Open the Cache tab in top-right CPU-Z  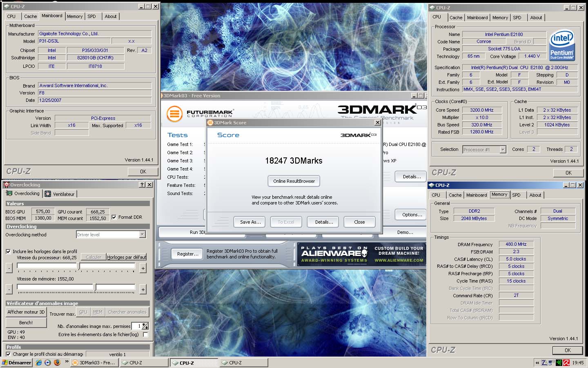pos(456,18)
